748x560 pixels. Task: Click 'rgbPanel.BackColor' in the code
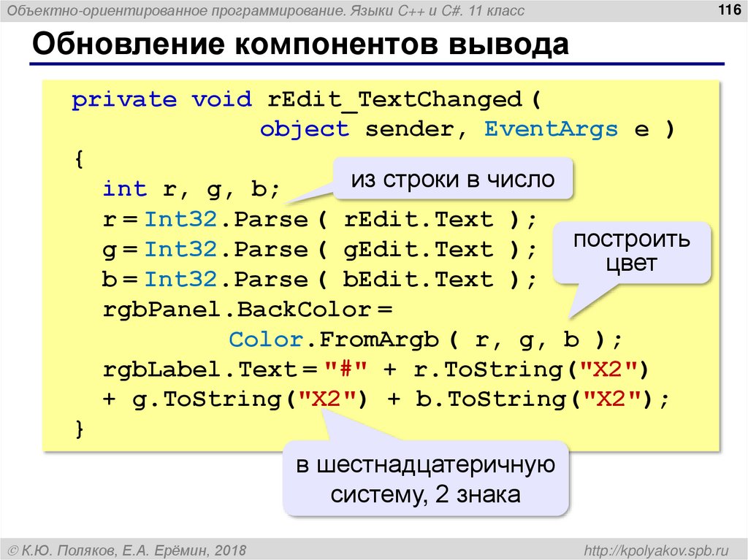[237, 310]
